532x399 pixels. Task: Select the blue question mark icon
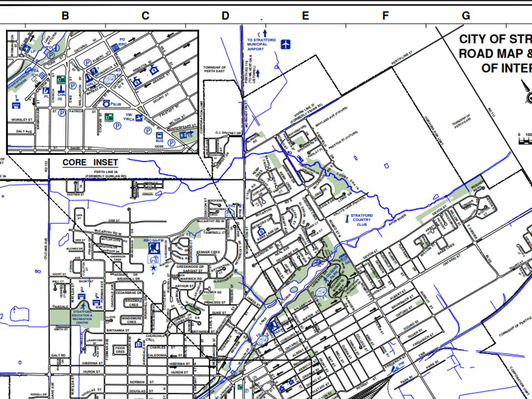(x=94, y=71)
